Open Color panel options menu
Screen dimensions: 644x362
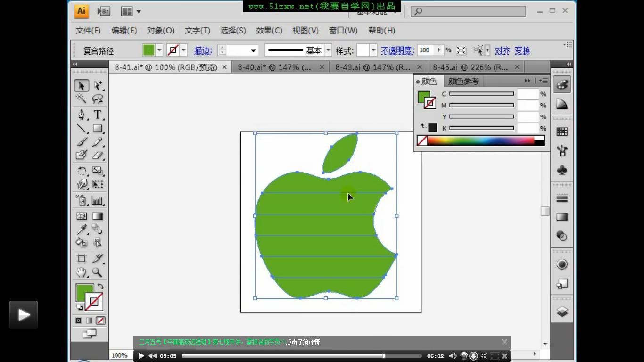click(544, 81)
